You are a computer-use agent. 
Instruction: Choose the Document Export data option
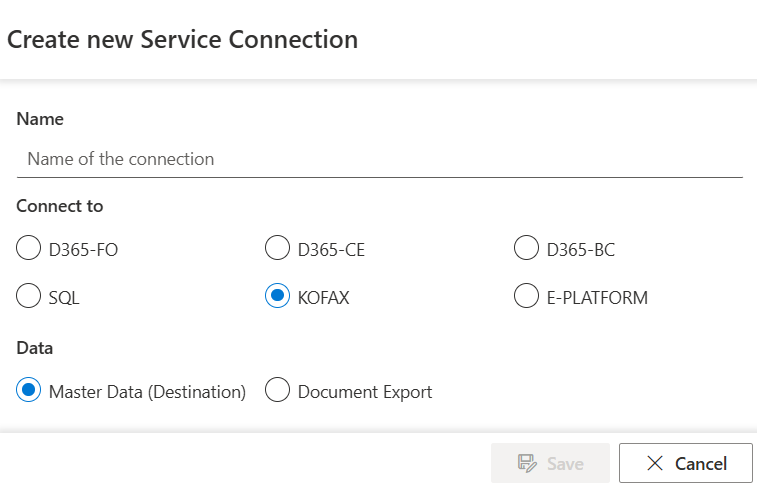pyautogui.click(x=277, y=391)
